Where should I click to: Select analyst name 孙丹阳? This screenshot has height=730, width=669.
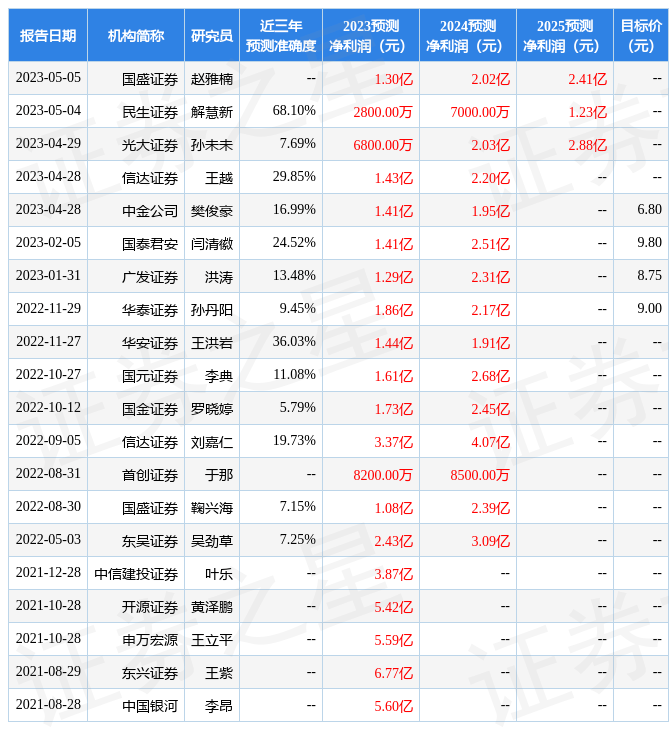pos(212,310)
